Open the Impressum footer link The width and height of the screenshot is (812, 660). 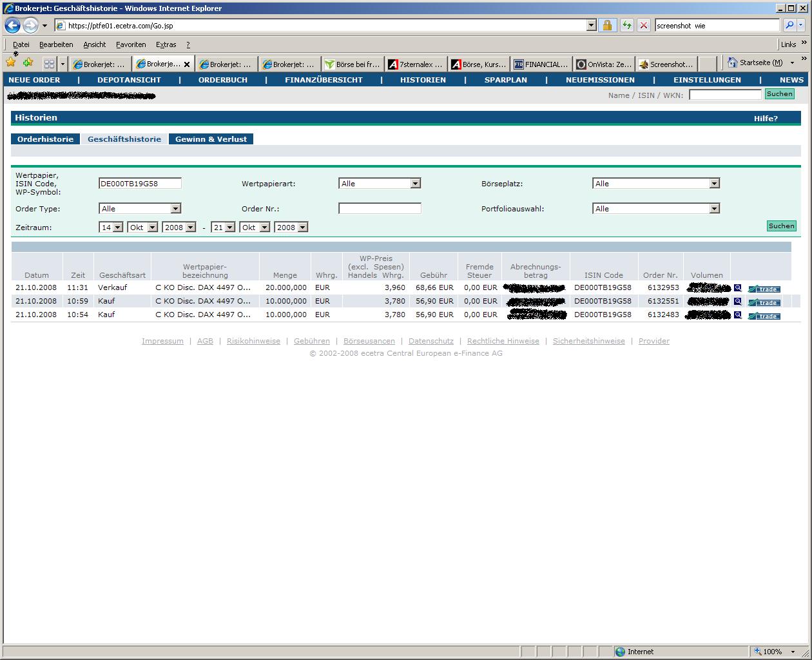pos(162,341)
